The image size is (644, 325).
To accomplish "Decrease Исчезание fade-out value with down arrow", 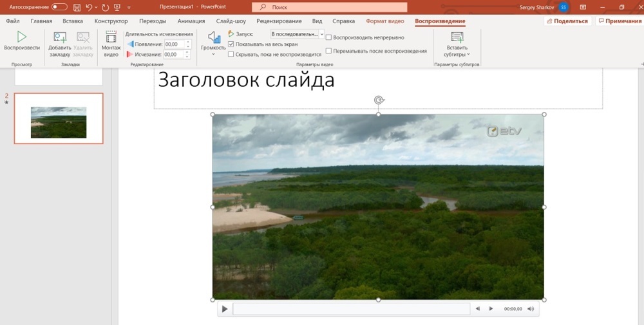I will point(187,56).
